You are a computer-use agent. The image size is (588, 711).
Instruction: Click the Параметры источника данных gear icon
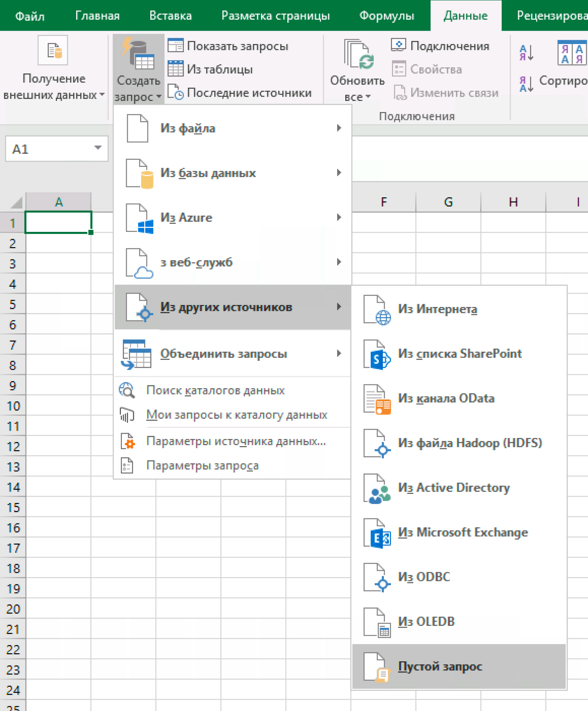click(128, 441)
